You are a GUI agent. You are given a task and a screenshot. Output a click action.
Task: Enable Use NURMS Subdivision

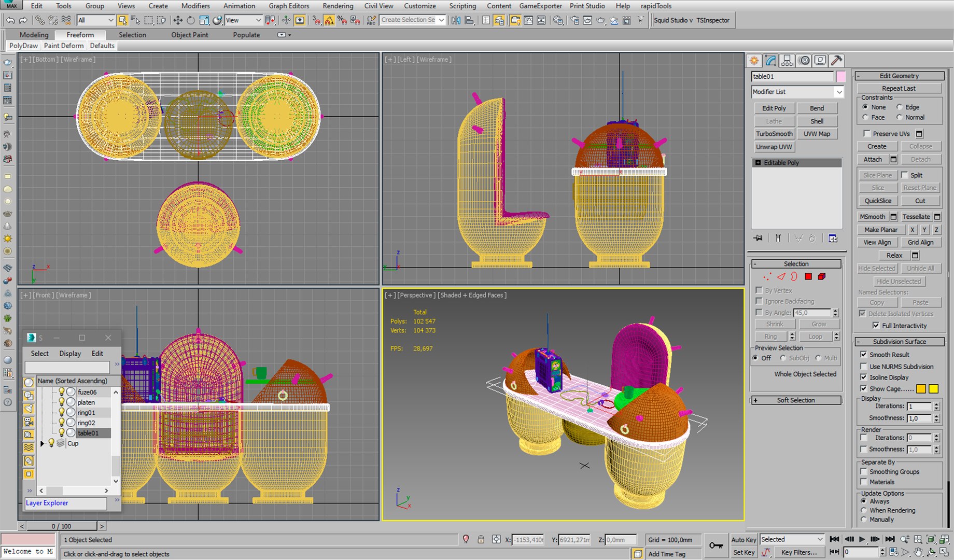(x=863, y=367)
